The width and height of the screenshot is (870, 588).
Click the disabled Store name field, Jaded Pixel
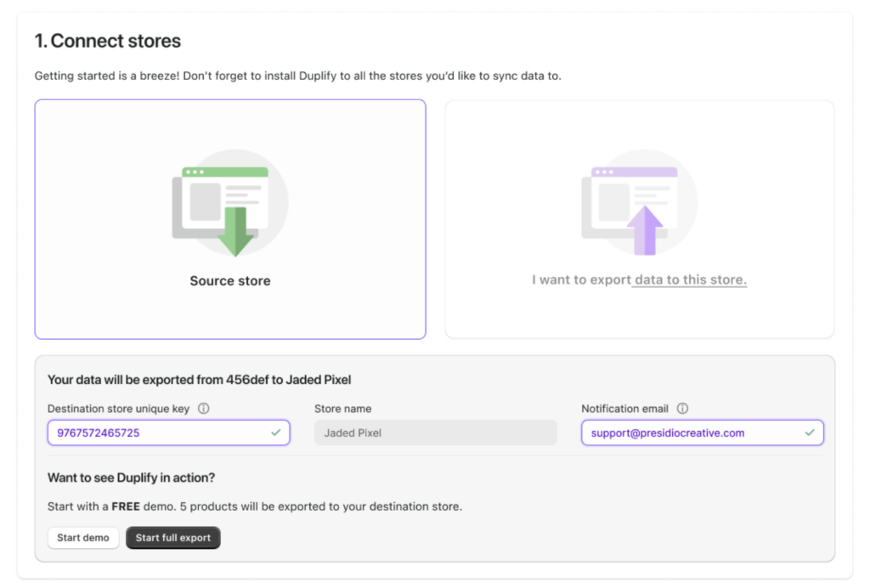pyautogui.click(x=435, y=433)
